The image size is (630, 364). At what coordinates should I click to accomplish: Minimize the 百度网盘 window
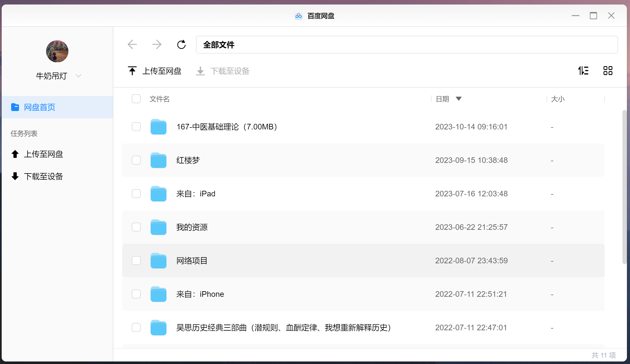575,16
